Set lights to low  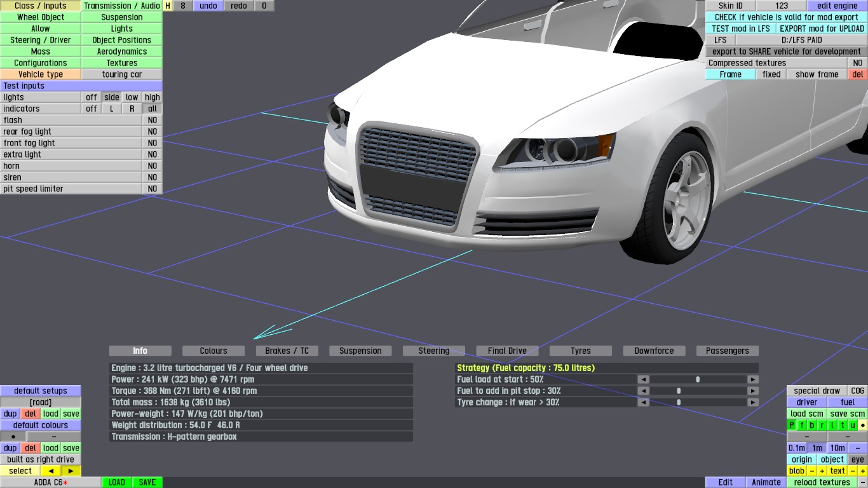(x=132, y=97)
